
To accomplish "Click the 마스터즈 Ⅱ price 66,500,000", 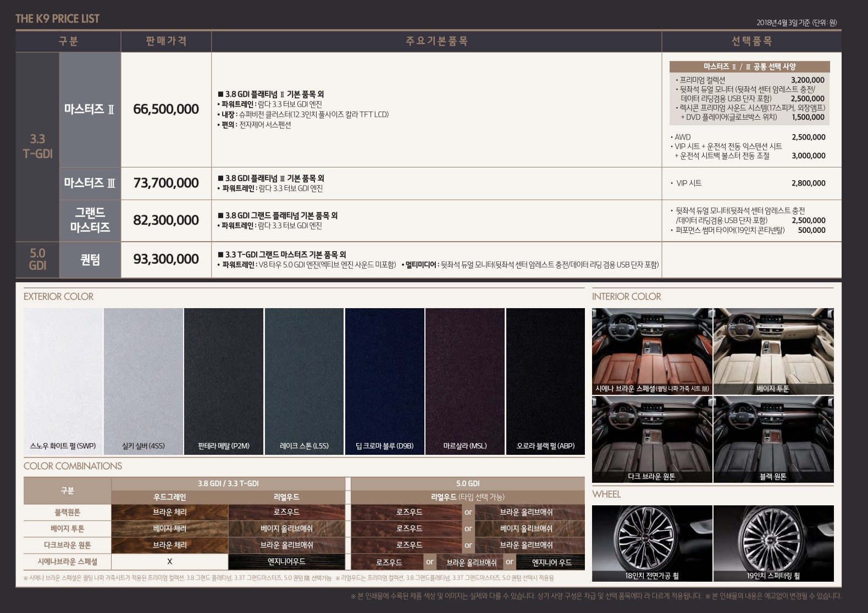I will click(166, 109).
